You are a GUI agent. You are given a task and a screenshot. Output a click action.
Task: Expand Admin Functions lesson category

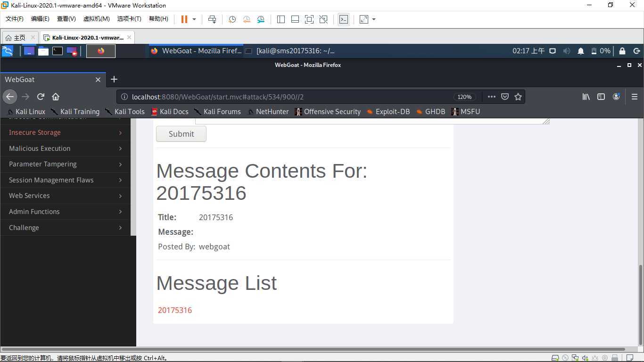coord(66,212)
